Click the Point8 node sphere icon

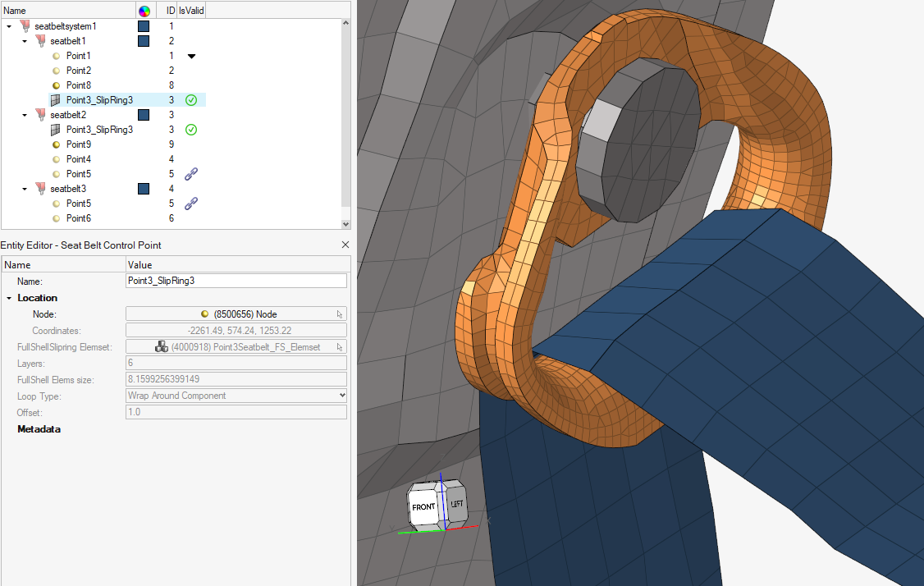(56, 85)
